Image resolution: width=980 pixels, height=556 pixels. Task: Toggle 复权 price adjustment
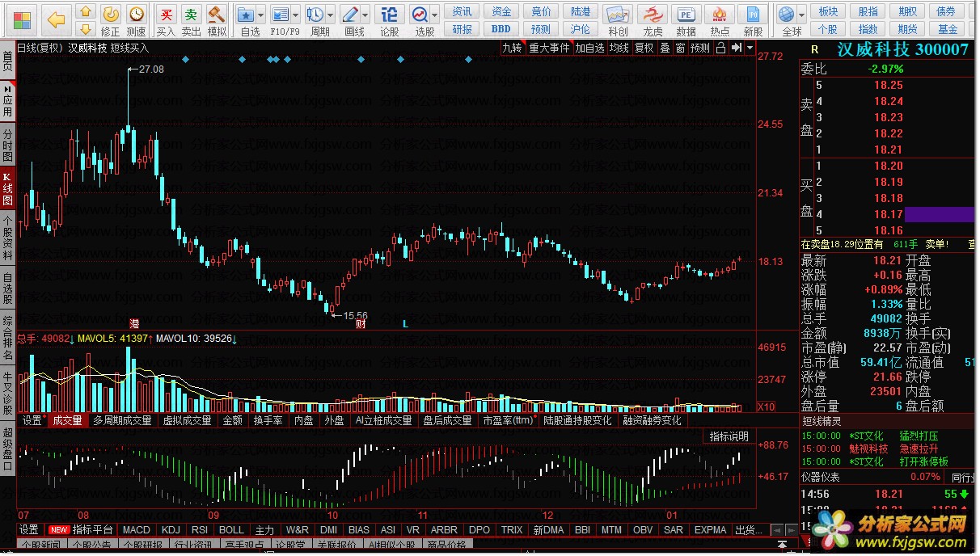(644, 48)
